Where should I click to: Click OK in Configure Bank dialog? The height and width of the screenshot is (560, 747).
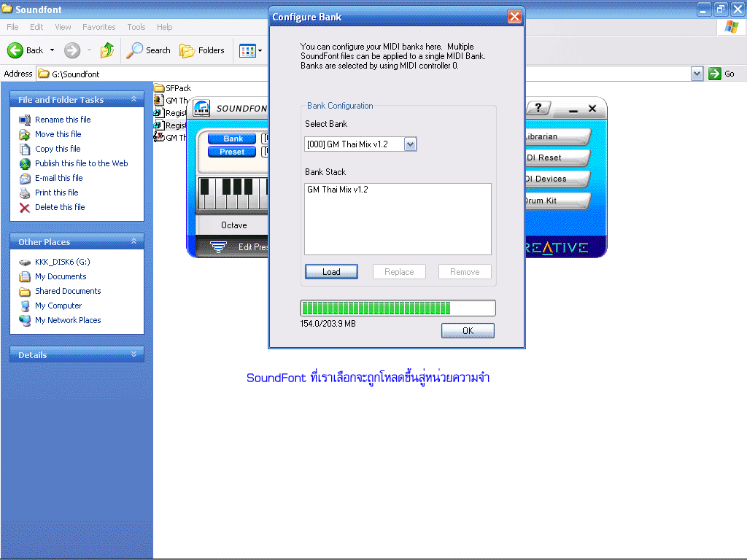(x=468, y=331)
